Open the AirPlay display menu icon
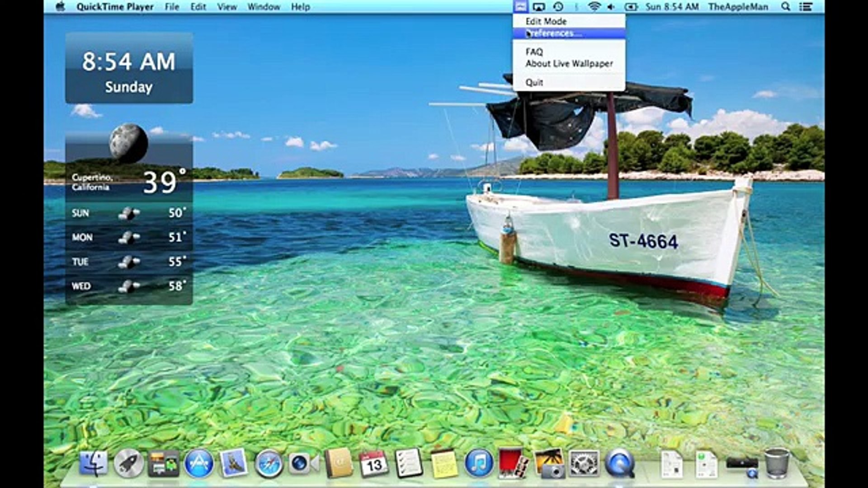 [x=539, y=7]
